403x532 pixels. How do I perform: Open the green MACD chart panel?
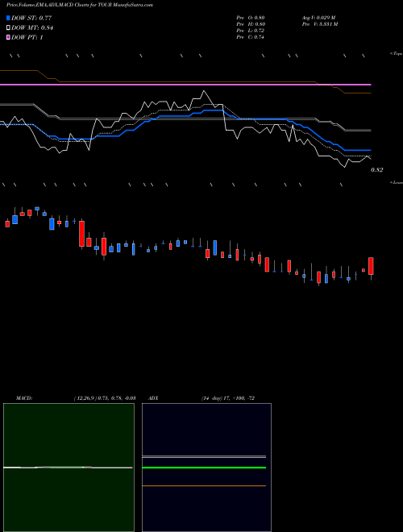[x=69, y=468]
